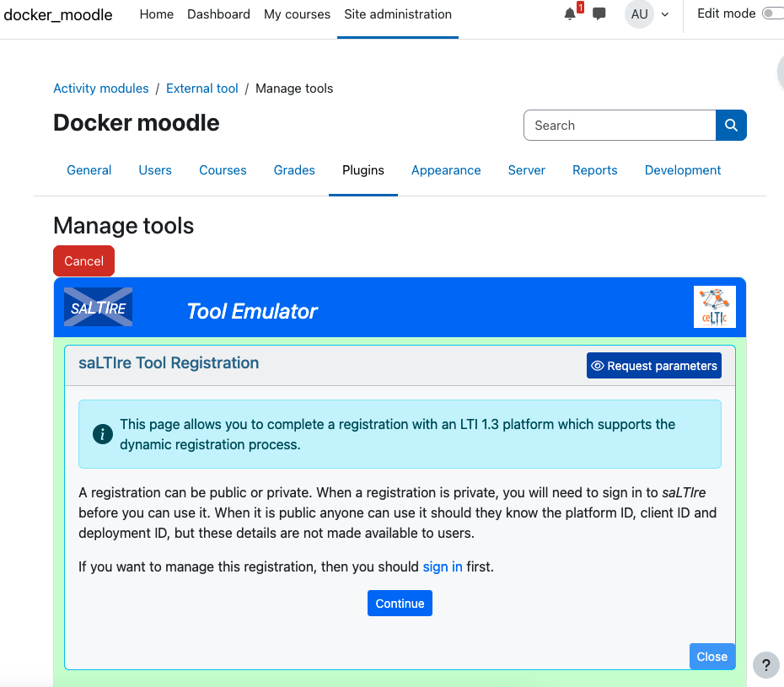Screen dimensions: 784x687
Task: Click the ceLTIc logo image
Action: (x=715, y=307)
